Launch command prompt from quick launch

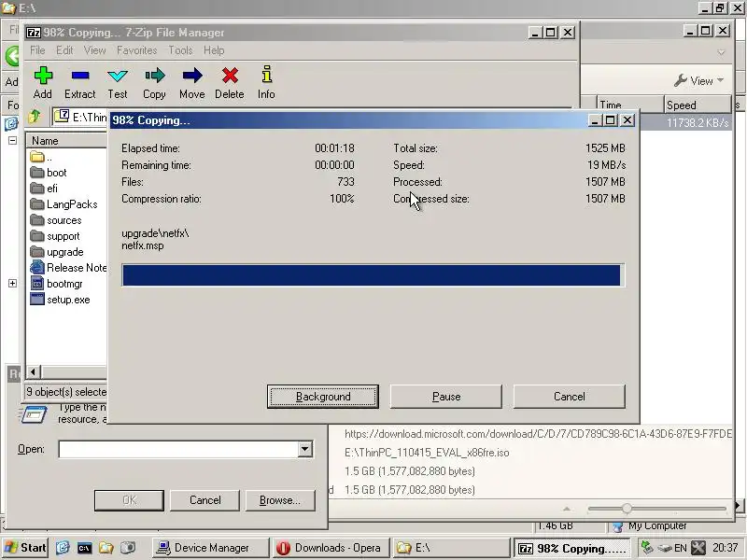84,548
